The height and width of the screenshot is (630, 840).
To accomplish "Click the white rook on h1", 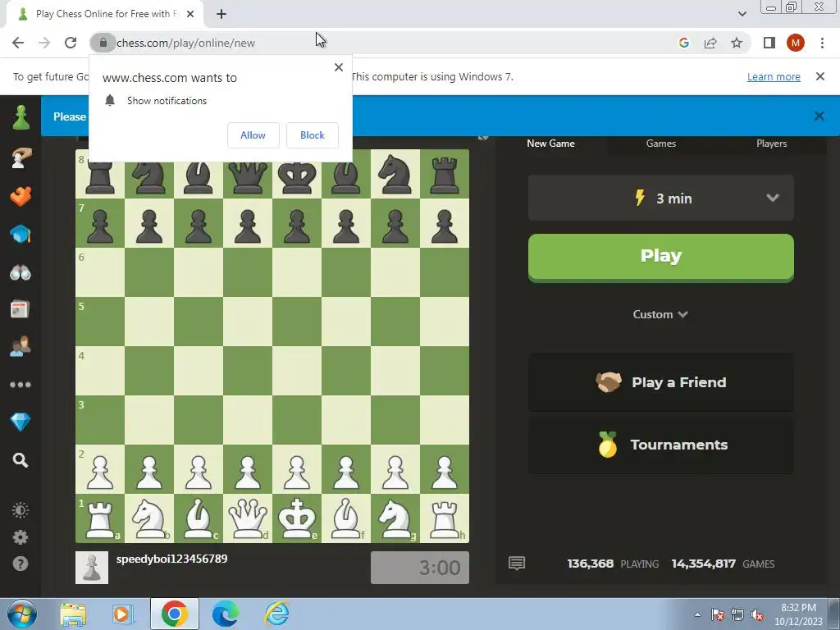I will coord(445,518).
